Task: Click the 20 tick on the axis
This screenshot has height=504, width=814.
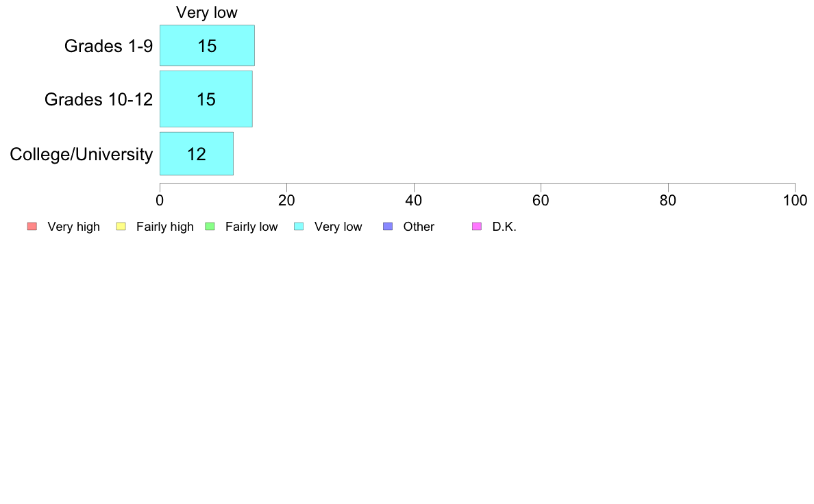Action: point(286,201)
